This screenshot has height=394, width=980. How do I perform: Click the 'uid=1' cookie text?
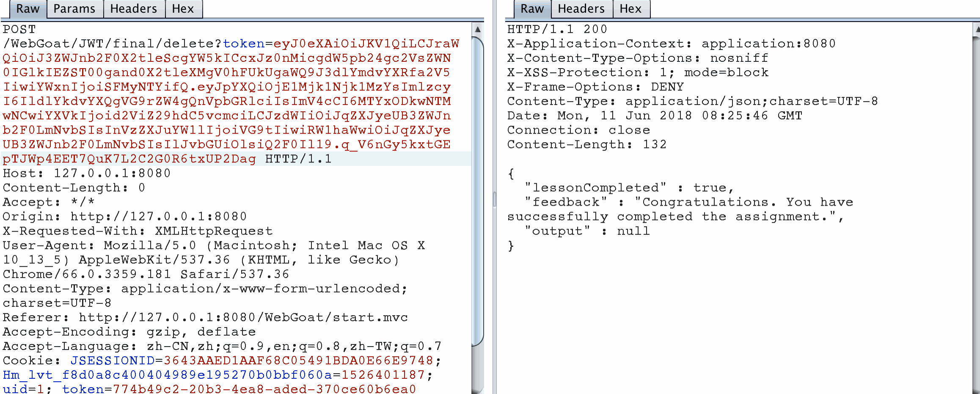coord(24,389)
